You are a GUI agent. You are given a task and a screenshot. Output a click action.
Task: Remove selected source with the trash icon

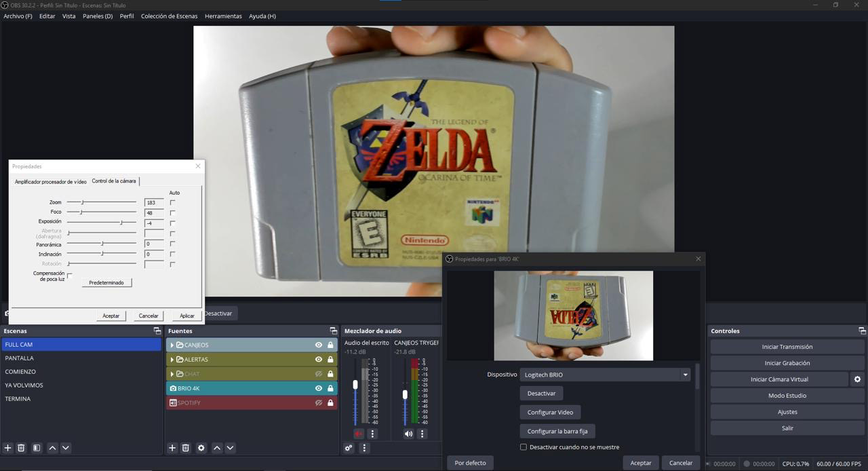[x=185, y=448]
